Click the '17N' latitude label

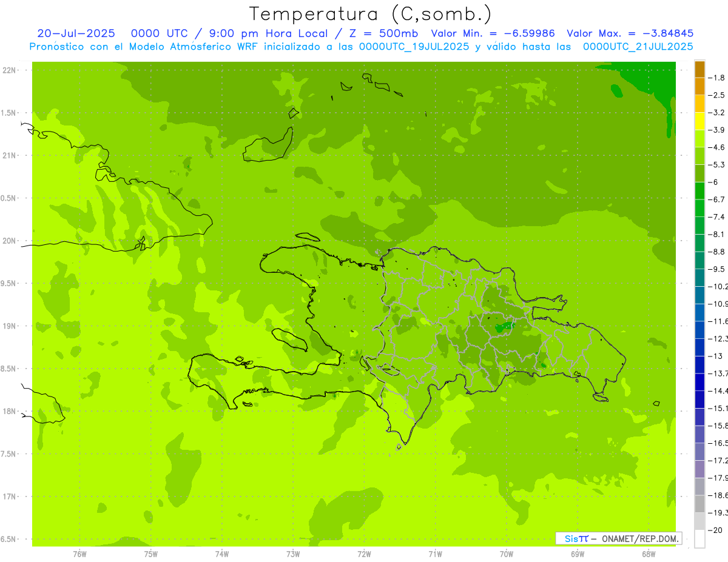coord(9,497)
